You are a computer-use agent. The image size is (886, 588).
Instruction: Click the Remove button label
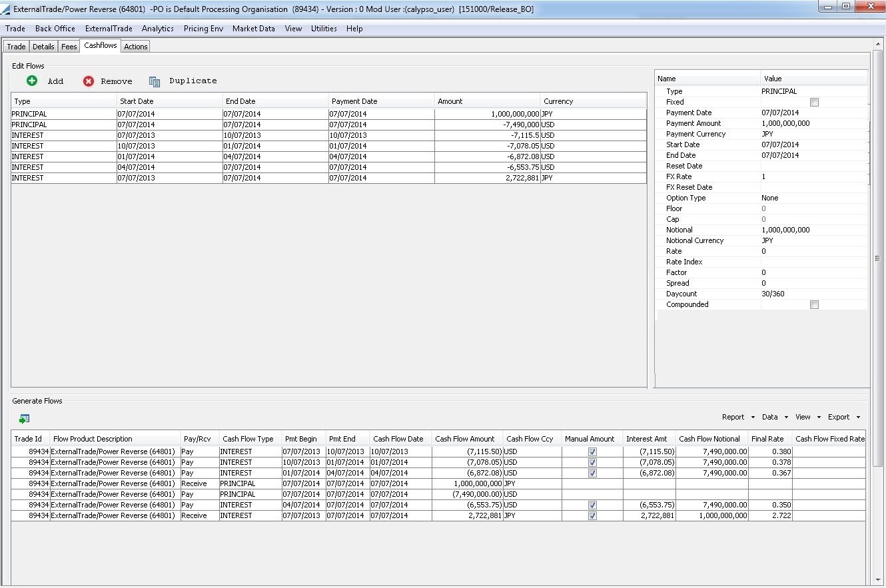point(117,81)
